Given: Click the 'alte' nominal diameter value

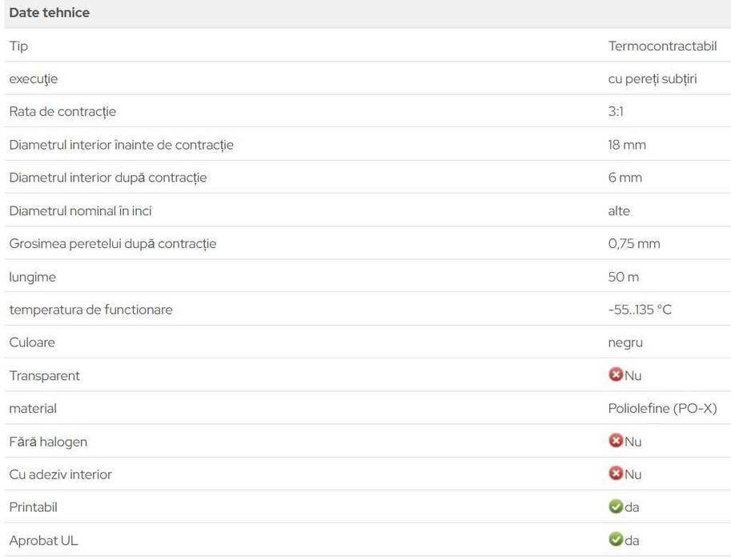Looking at the screenshot, I should [619, 210].
